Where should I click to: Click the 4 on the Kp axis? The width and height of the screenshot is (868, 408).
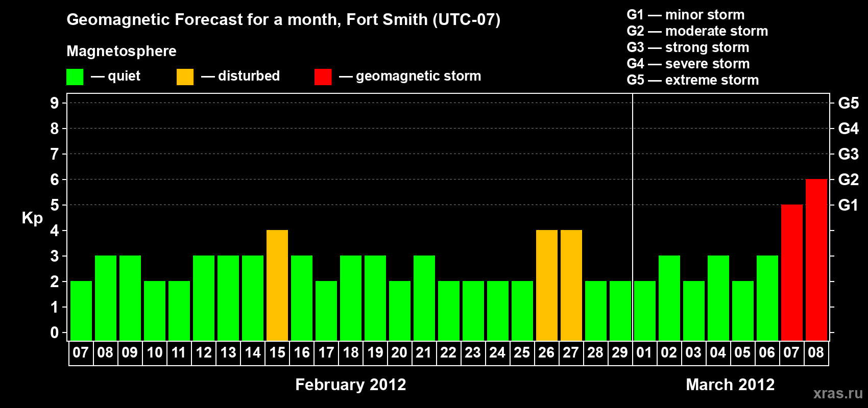click(x=55, y=231)
